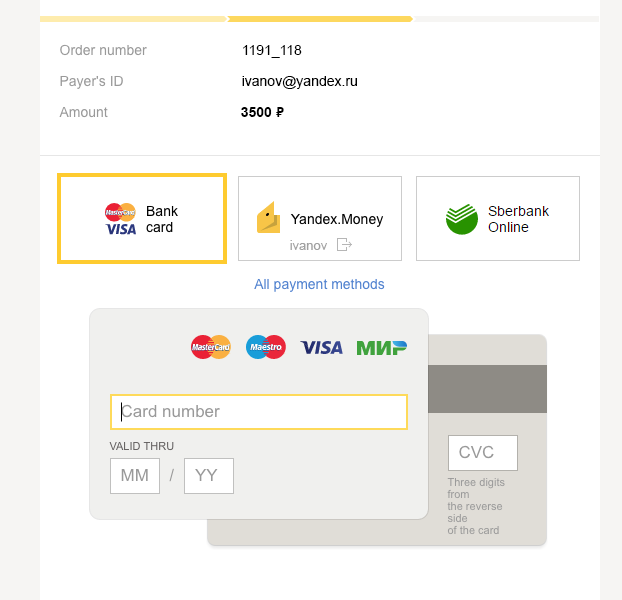Click the payer email ivanov@yandex.ru
Viewport: 622px width, 600px height.
(299, 81)
